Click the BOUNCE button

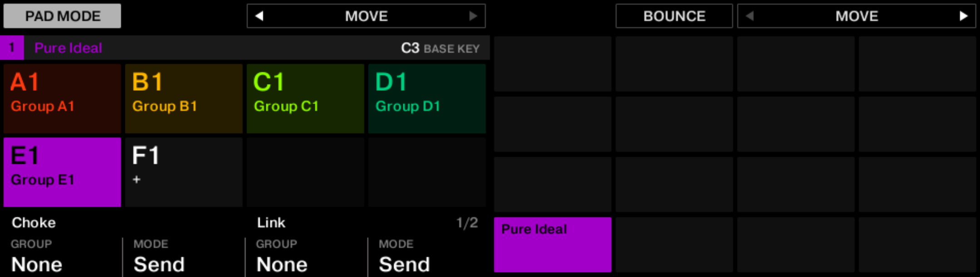click(674, 16)
